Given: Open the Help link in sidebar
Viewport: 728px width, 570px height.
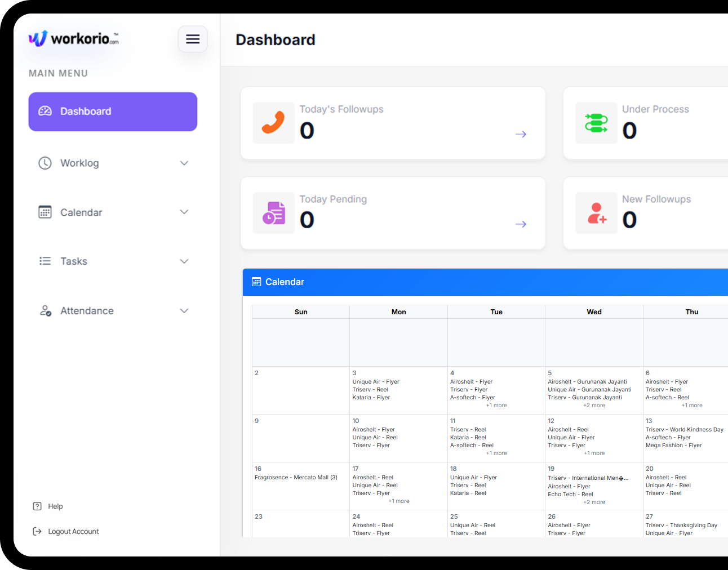Looking at the screenshot, I should click(x=55, y=506).
